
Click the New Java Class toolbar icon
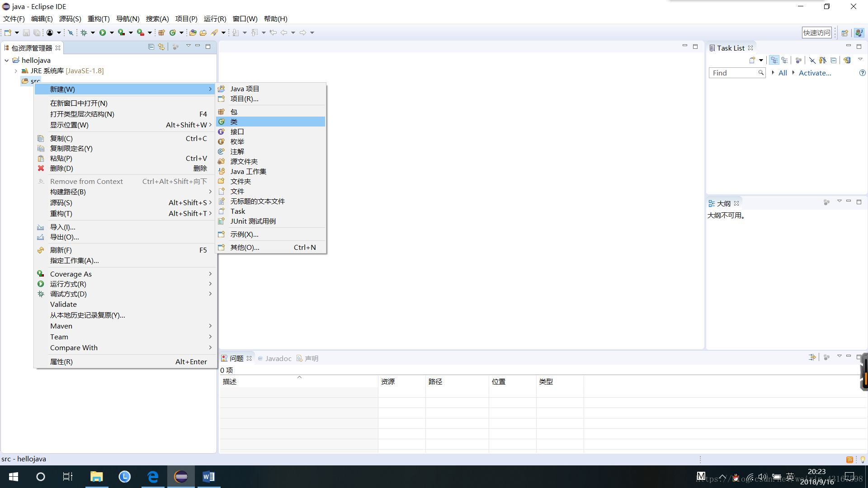(172, 33)
